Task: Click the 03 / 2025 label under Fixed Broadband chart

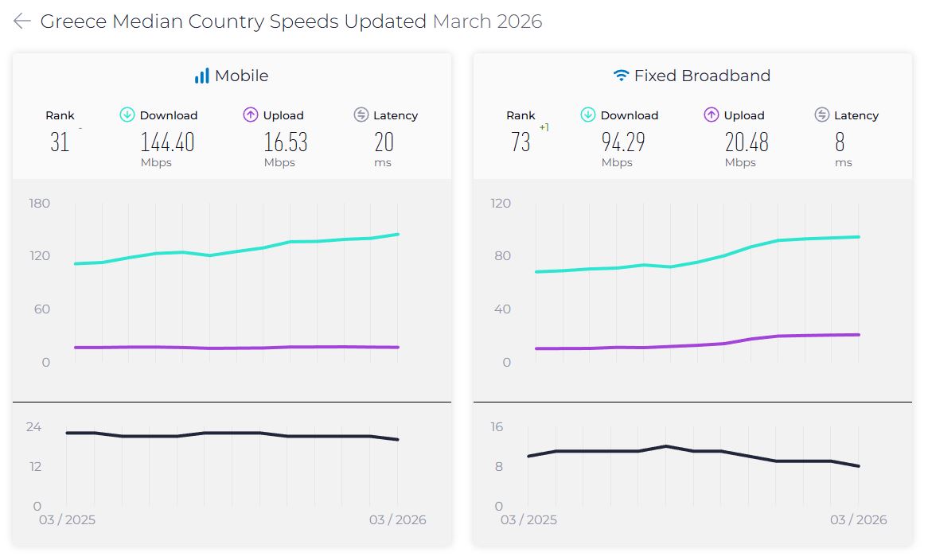Action: point(528,520)
